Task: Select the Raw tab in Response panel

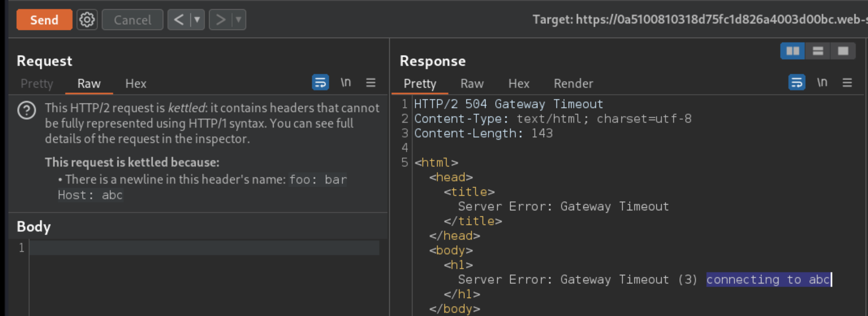Action: coord(472,83)
